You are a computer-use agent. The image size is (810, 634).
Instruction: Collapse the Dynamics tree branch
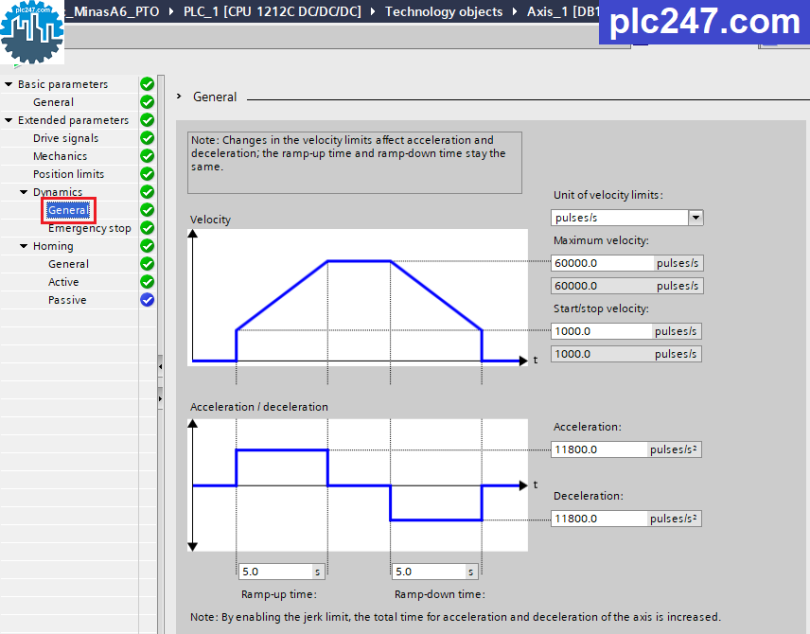(x=23, y=192)
